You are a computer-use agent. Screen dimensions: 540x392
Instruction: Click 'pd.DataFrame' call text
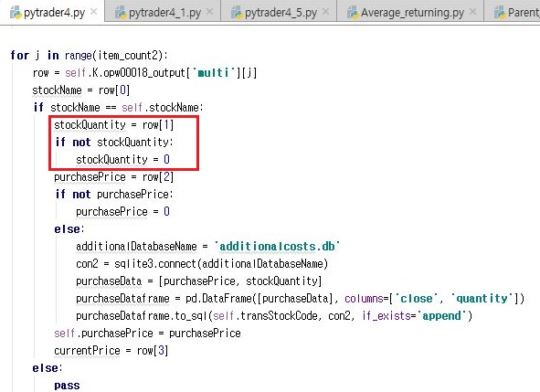[219, 298]
